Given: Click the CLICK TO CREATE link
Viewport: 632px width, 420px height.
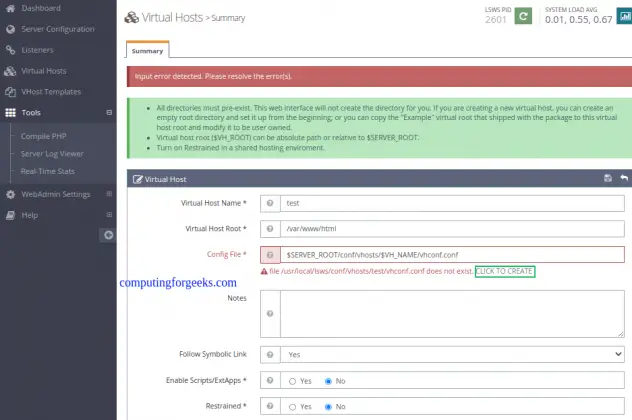Looking at the screenshot, I should [x=505, y=272].
